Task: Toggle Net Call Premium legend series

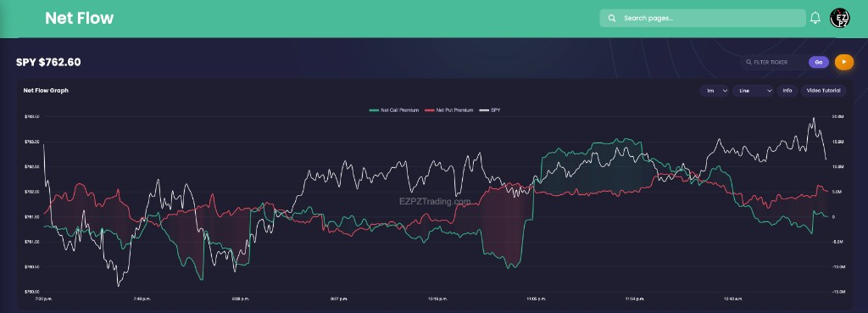Action: click(393, 110)
